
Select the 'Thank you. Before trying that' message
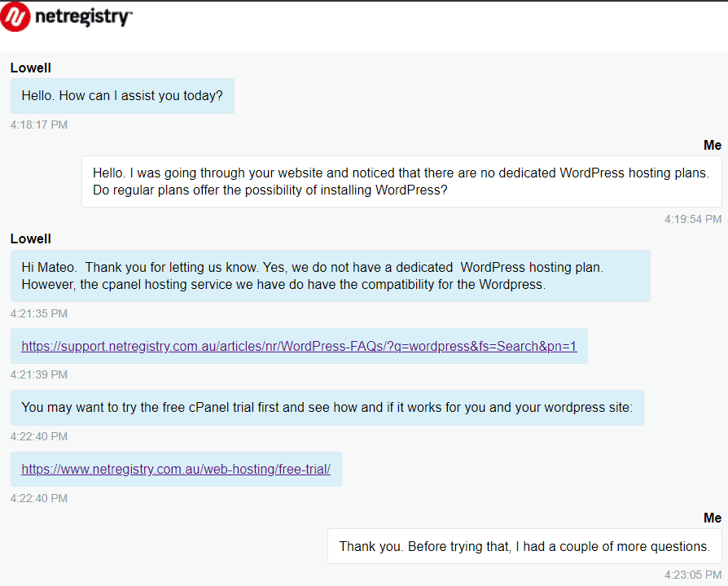pyautogui.click(x=524, y=546)
